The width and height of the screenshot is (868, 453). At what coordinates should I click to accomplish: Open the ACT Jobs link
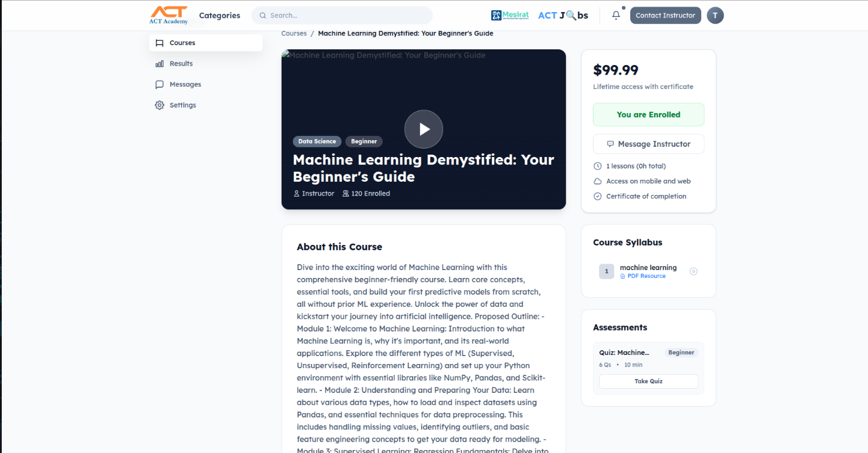[x=563, y=15]
